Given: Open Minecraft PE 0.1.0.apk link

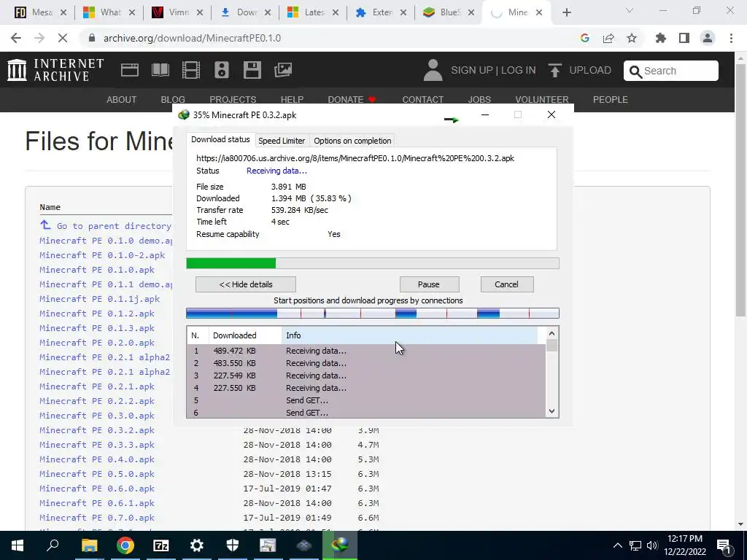Looking at the screenshot, I should [x=97, y=270].
